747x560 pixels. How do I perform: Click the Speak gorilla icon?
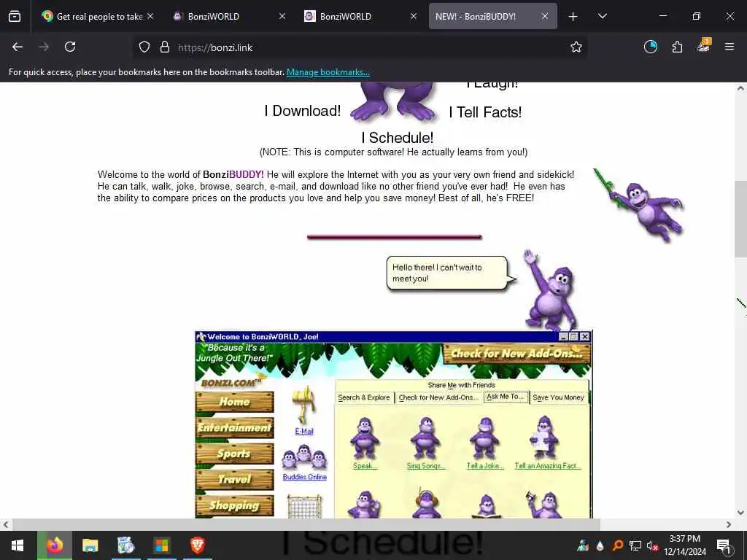(365, 438)
